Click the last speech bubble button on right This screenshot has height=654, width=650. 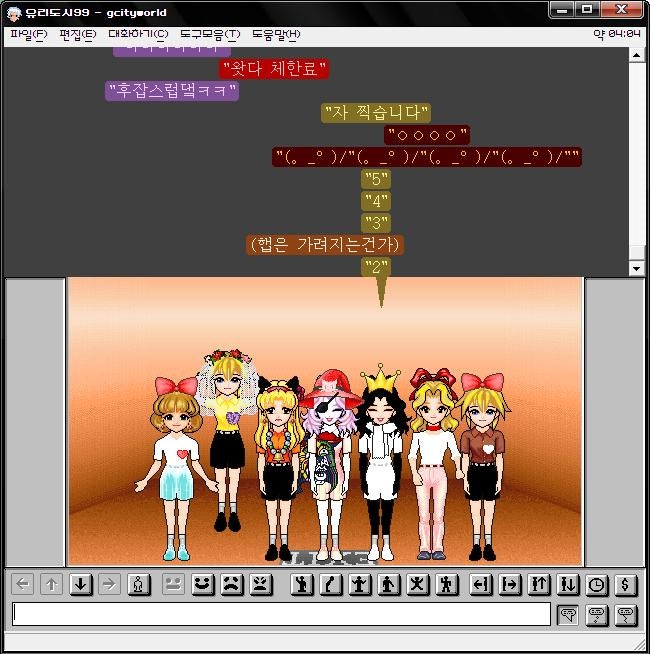626,614
